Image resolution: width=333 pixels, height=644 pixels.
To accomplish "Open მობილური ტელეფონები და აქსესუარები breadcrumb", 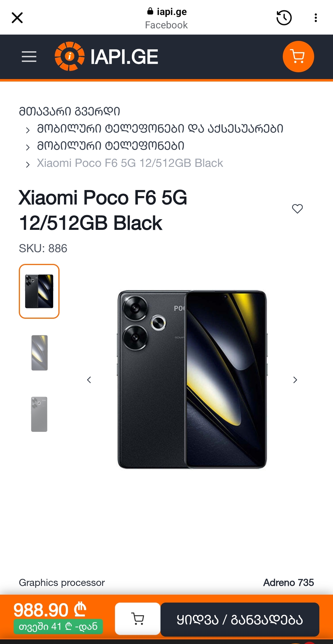I will coord(160,128).
